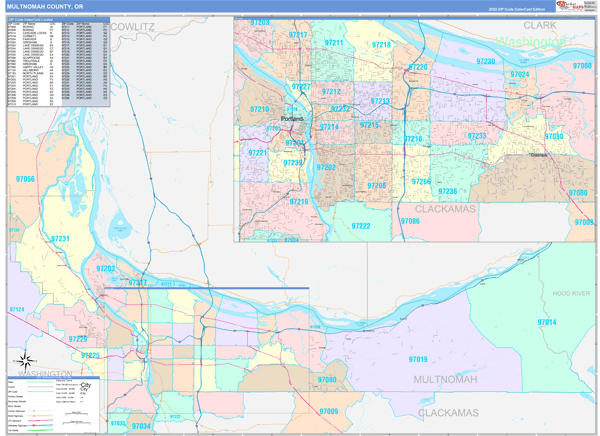
Task: Click the compass rose icon
Action: click(26, 362)
